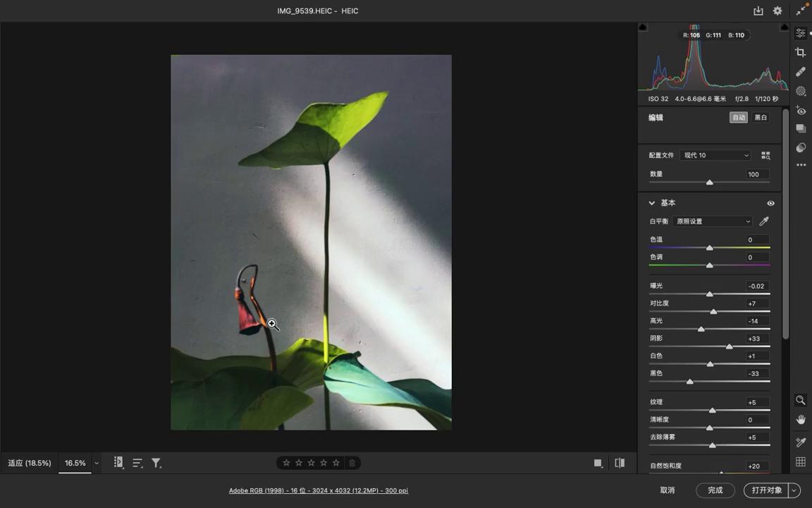Select the Healing bandage tool
Image resolution: width=812 pixels, height=508 pixels.
(x=801, y=72)
